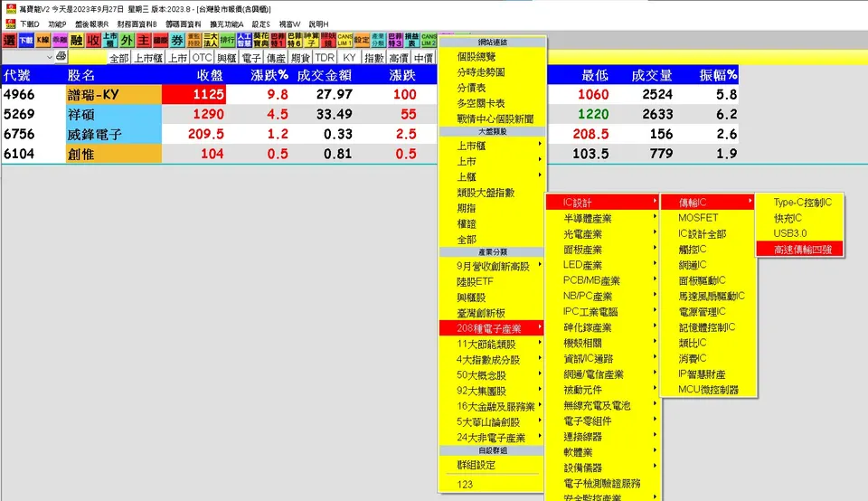Expand the 上市櫃 submenu entry
The height and width of the screenshot is (501, 868).
click(492, 146)
